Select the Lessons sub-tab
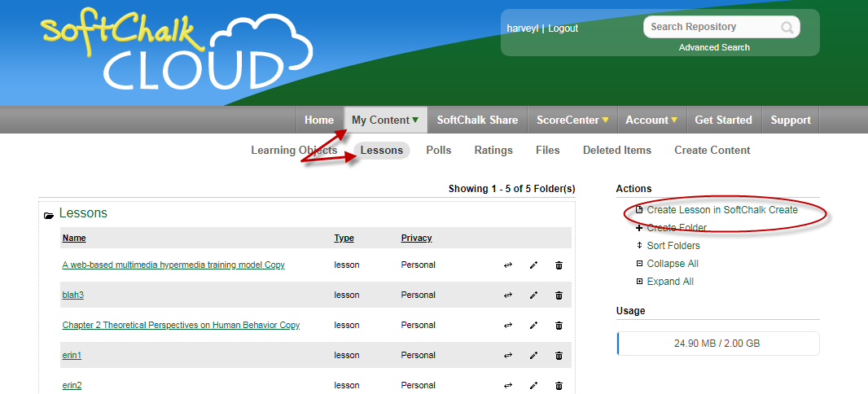Image resolution: width=868 pixels, height=394 pixels. pyautogui.click(x=381, y=150)
